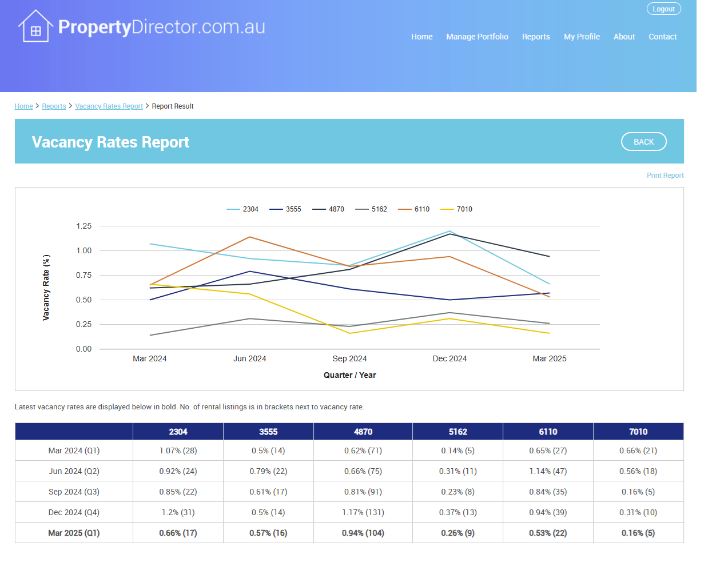Image resolution: width=728 pixels, height=562 pixels.
Task: Click the 0.31% (10) table cell
Action: [638, 512]
